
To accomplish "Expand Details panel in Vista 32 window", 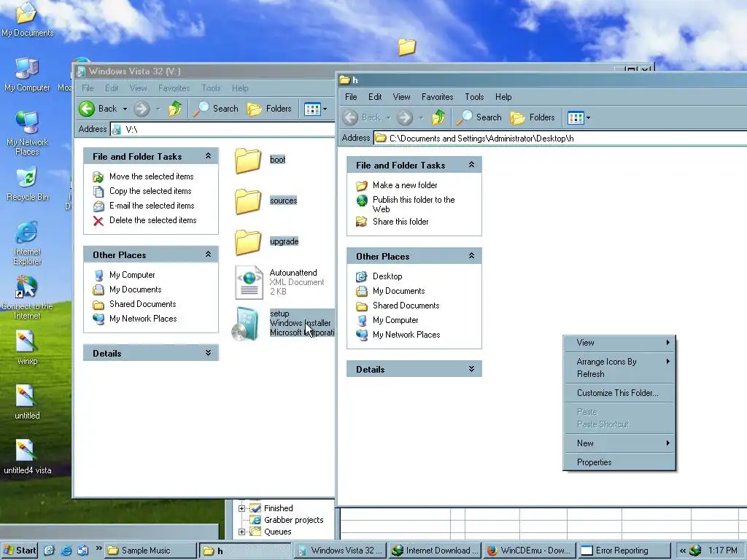I will click(208, 353).
